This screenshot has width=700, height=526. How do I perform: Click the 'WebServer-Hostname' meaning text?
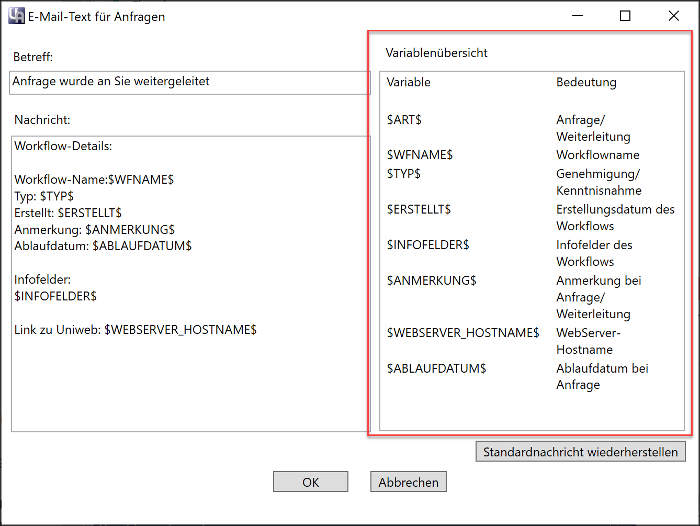[x=588, y=341]
